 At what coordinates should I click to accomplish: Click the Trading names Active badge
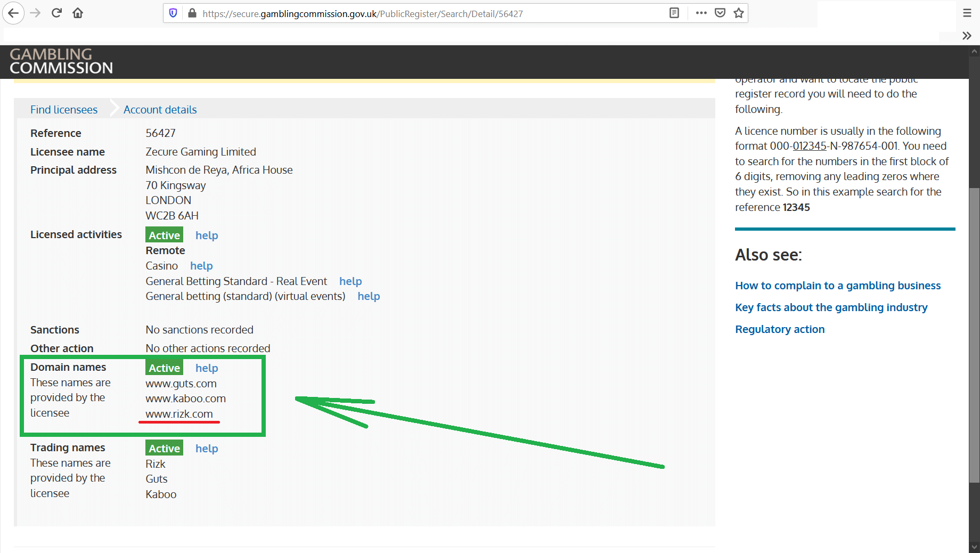[x=164, y=448]
